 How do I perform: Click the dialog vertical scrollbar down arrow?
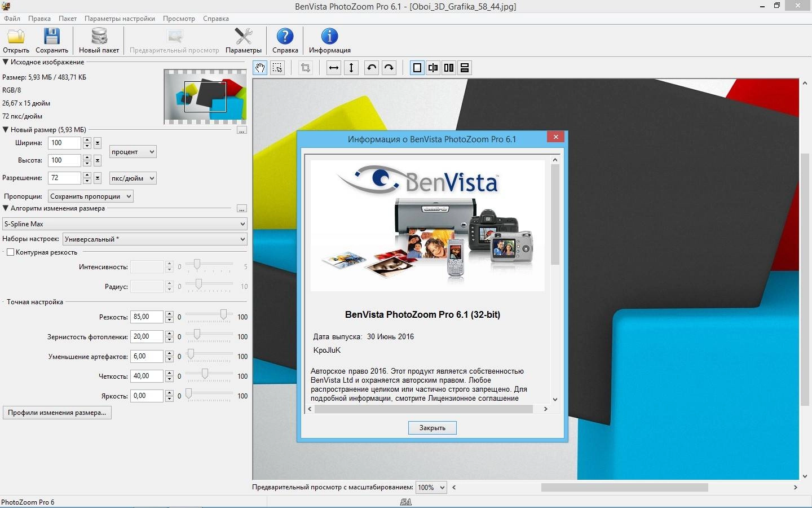[x=555, y=399]
